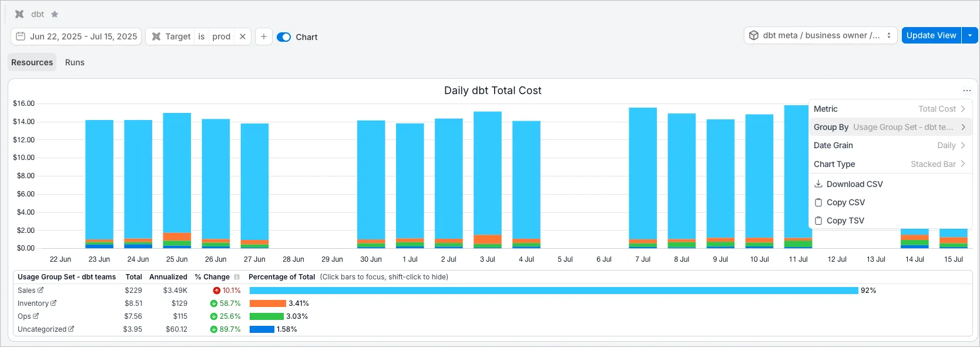Click the dbt icon in Target filter
Image resolution: width=980 pixels, height=347 pixels.
156,36
